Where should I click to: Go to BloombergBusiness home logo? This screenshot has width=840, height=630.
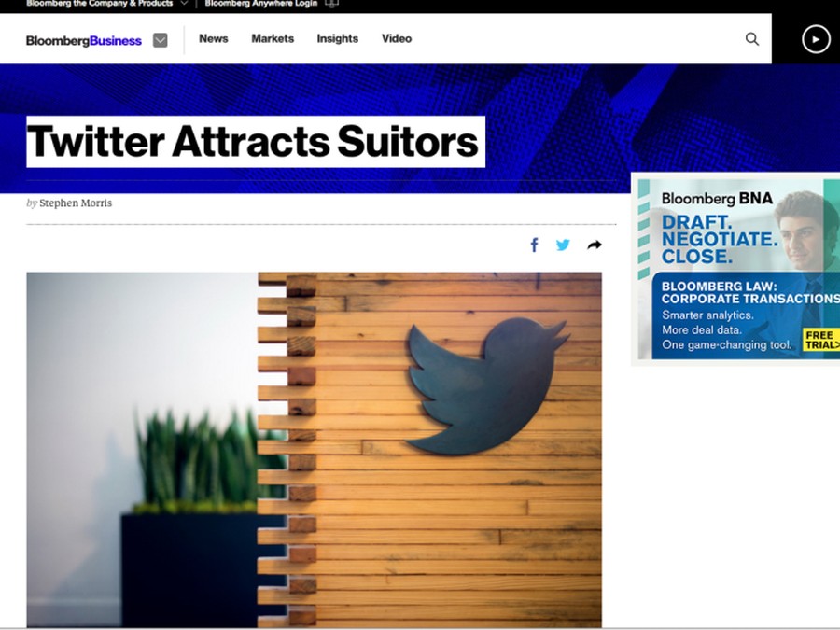84,41
